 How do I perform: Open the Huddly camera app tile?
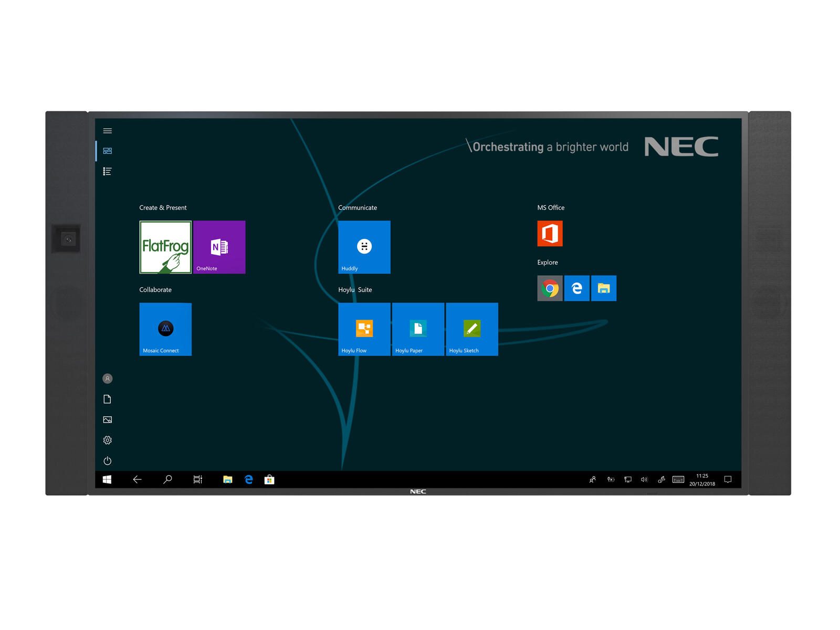pyautogui.click(x=364, y=247)
